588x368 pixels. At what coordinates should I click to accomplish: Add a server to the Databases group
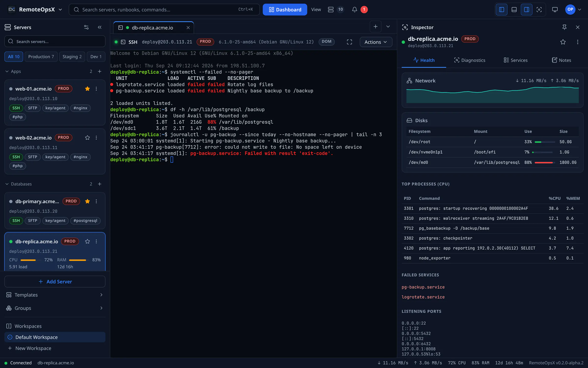click(x=99, y=184)
